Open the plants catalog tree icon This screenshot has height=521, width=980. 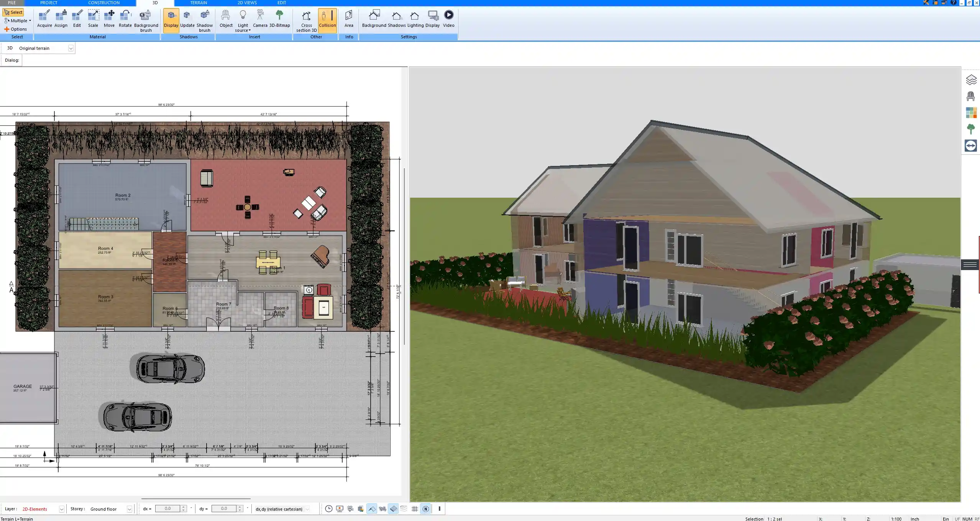click(x=971, y=129)
